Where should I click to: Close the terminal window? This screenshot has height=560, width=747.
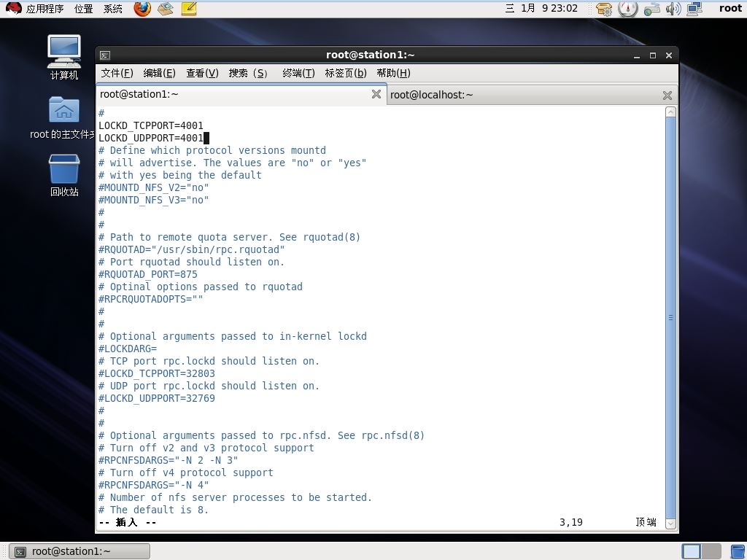669,55
